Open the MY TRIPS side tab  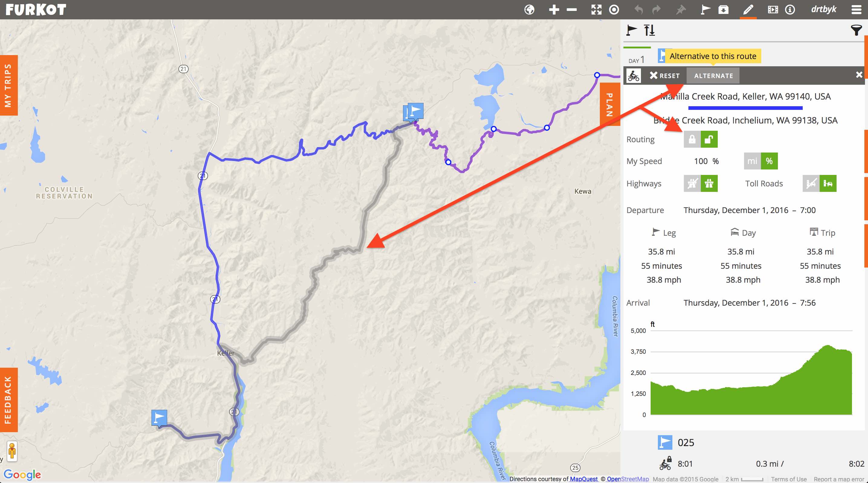click(8, 85)
